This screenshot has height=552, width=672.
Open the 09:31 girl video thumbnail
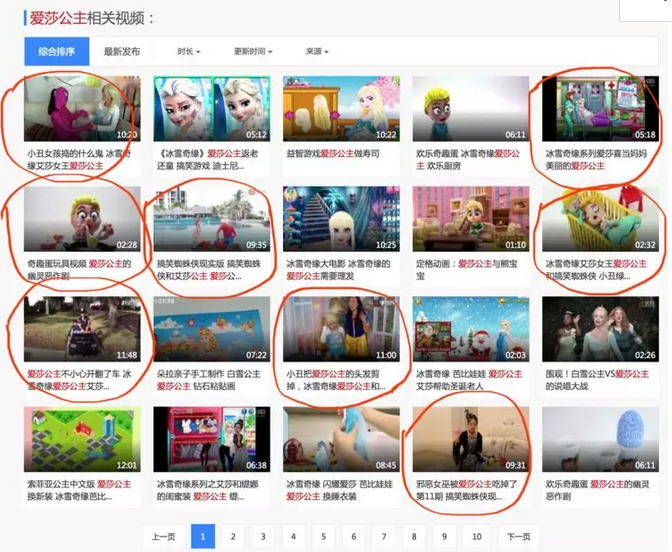tap(471, 439)
